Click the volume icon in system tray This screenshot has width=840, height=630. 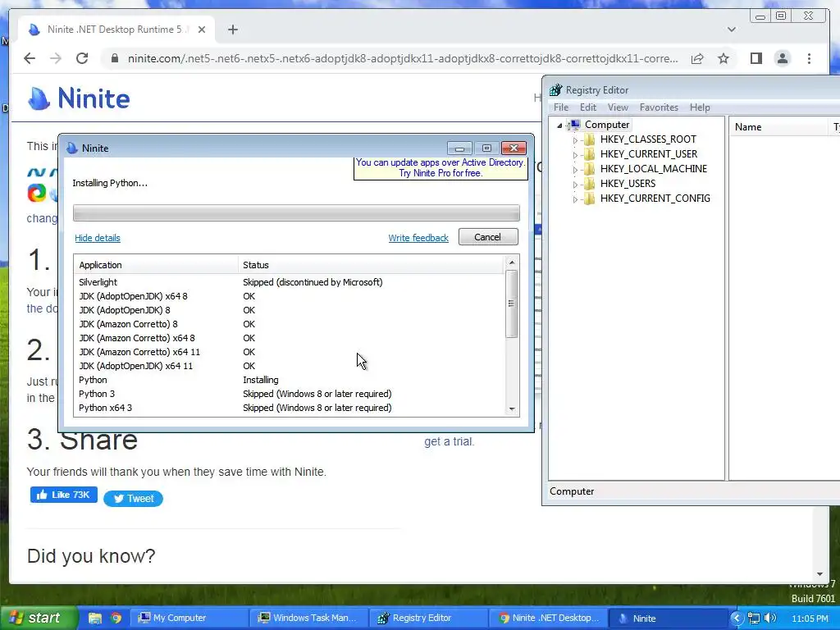click(x=770, y=619)
